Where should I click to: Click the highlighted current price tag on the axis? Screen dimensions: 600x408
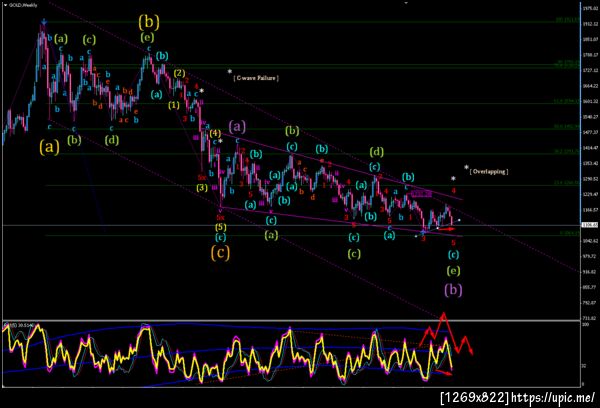coord(589,225)
